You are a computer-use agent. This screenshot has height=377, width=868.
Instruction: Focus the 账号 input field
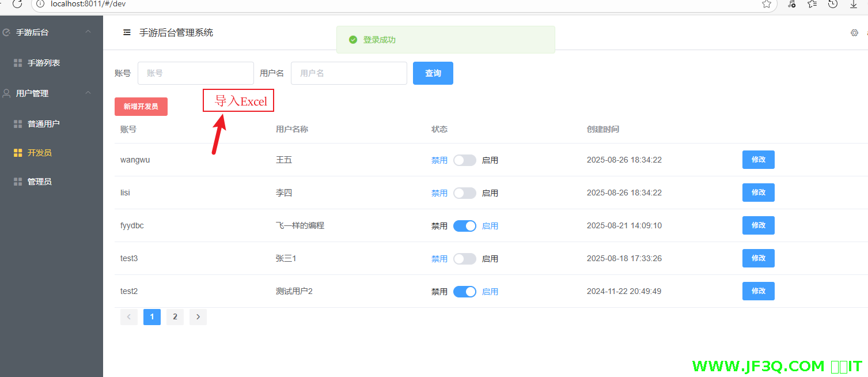pos(195,73)
